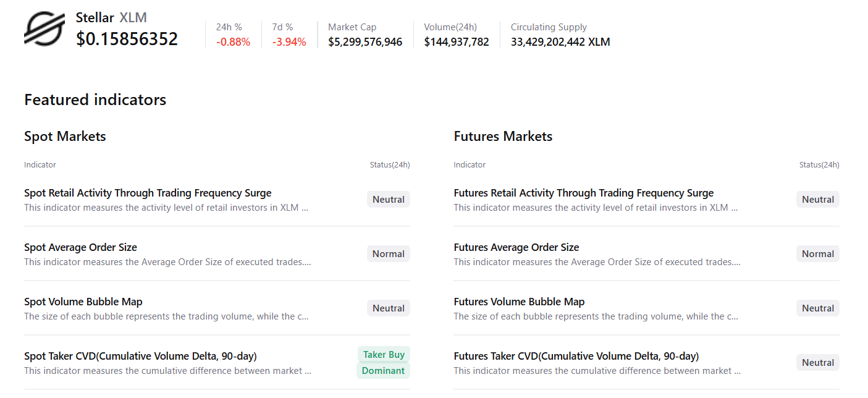Click the Market Cap label
The image size is (868, 398).
click(x=352, y=27)
